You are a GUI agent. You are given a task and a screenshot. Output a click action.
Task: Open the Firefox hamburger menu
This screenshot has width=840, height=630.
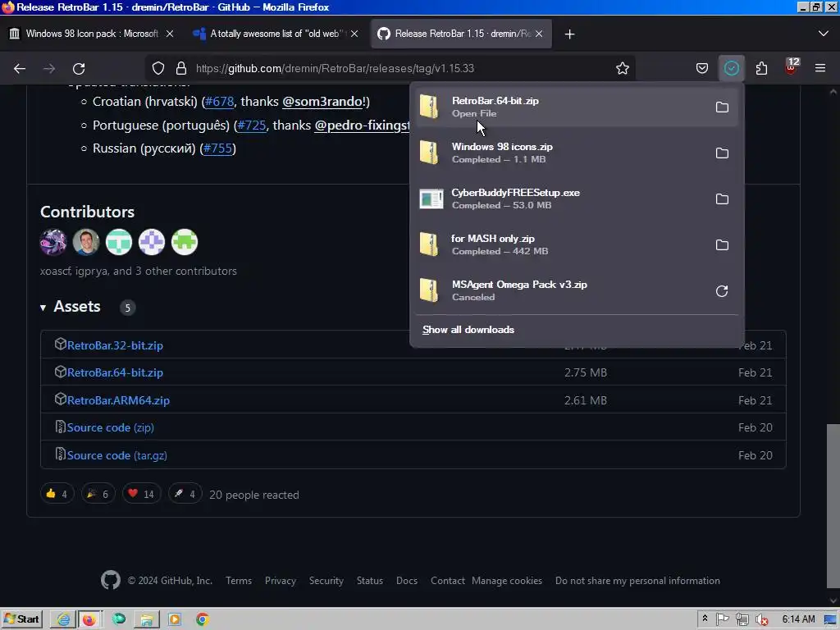tap(820, 69)
